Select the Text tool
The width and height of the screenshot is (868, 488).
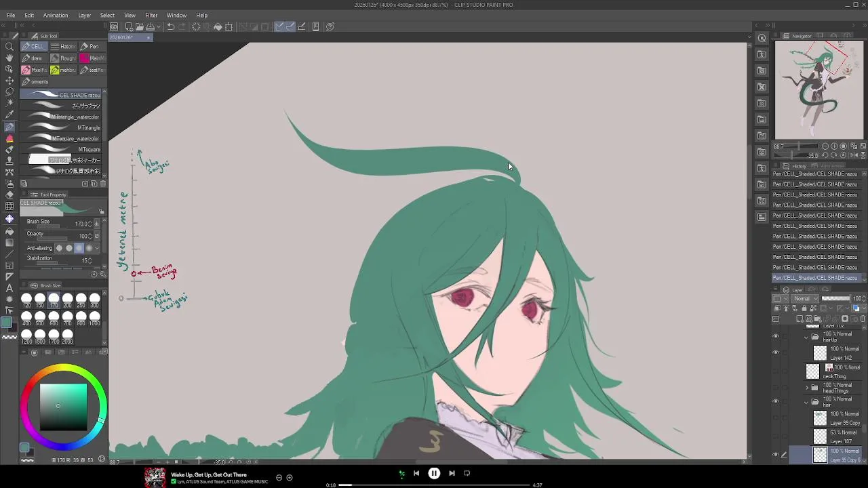pos(9,288)
